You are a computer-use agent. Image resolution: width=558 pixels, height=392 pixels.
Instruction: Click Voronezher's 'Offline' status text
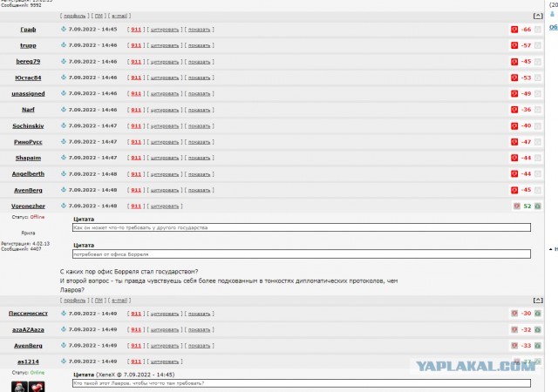coord(37,217)
